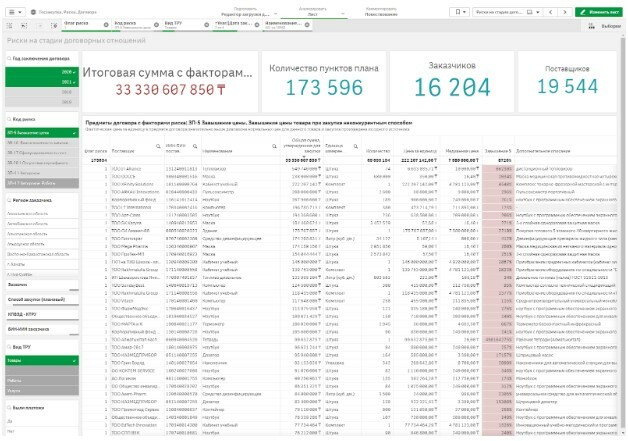
Task: Search in the 'Наименование' column
Action: click(x=274, y=147)
